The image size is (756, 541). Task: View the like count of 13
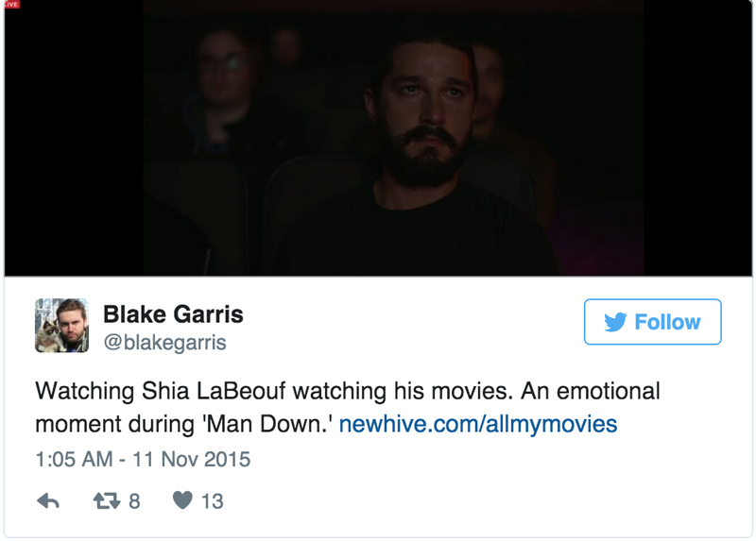[x=212, y=501]
